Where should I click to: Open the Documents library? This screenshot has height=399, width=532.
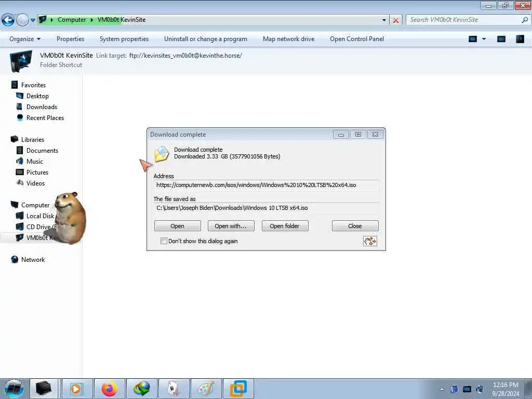tap(42, 150)
